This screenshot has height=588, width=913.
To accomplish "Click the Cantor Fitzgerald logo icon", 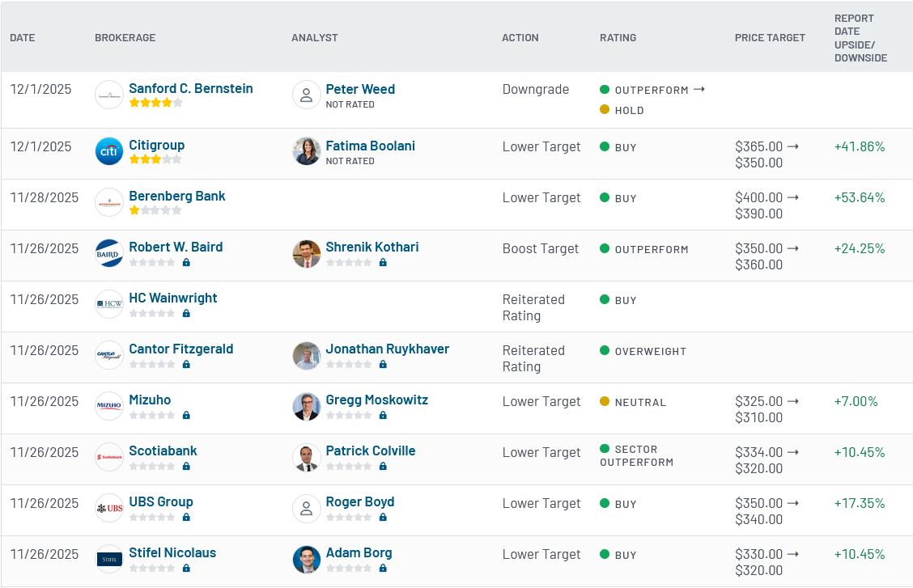I will (x=109, y=355).
